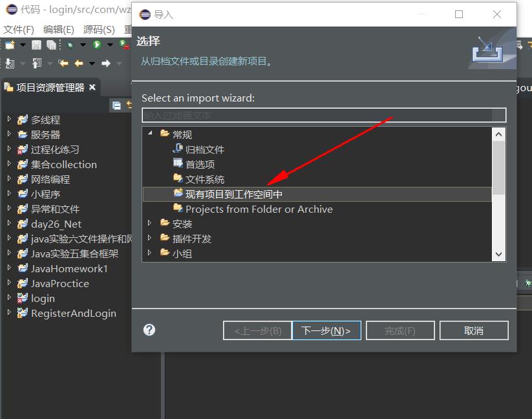532x419 pixels.
Task: Click the Debug bug icon
Action: click(x=70, y=45)
